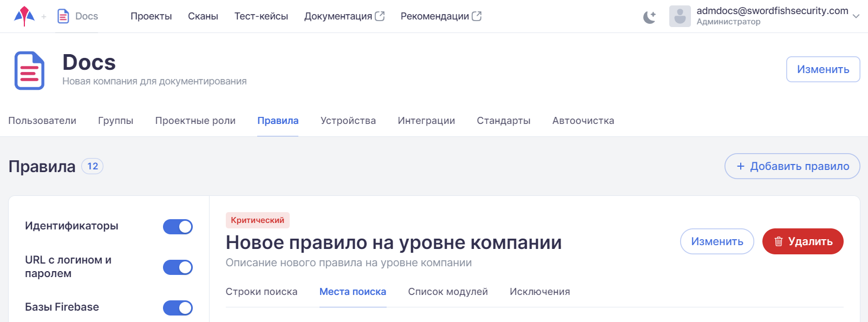Image resolution: width=868 pixels, height=322 pixels.
Task: Open the Проекты menu item
Action: tap(151, 16)
